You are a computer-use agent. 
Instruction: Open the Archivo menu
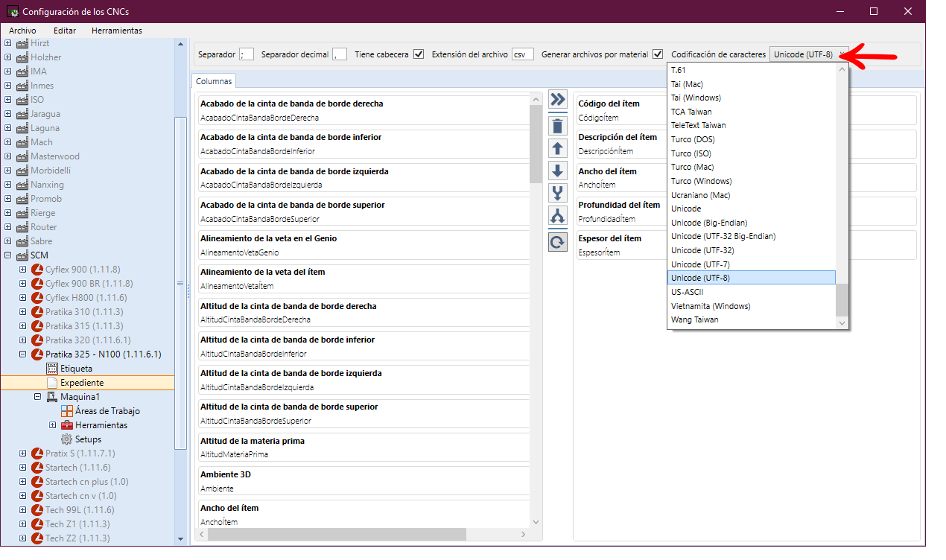[x=22, y=31]
